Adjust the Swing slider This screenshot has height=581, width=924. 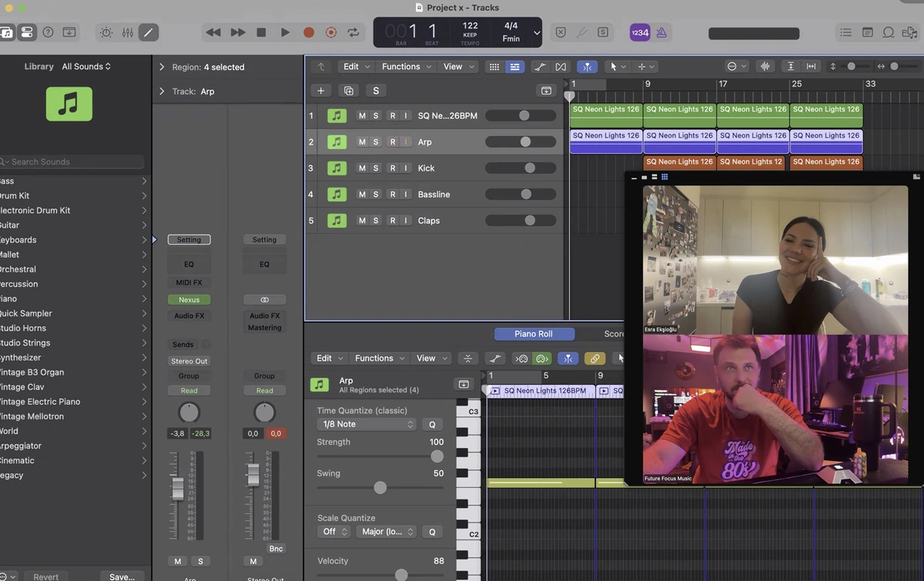click(380, 488)
